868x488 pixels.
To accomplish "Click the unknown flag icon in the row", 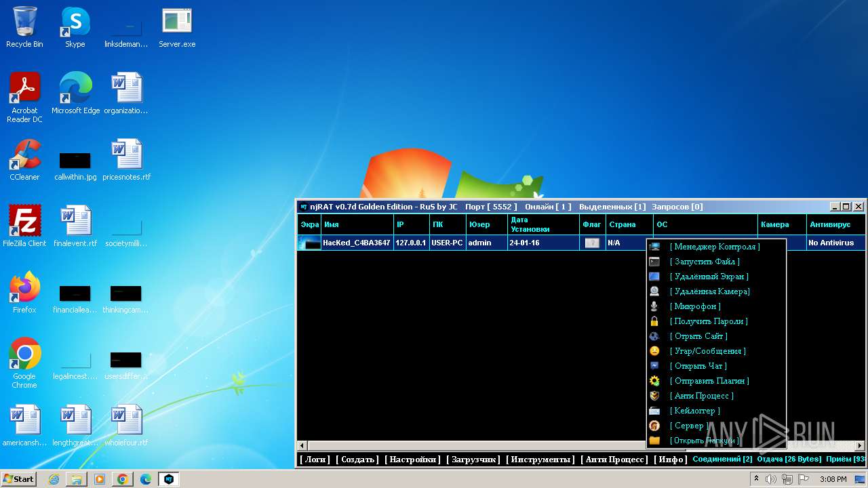I will click(592, 243).
